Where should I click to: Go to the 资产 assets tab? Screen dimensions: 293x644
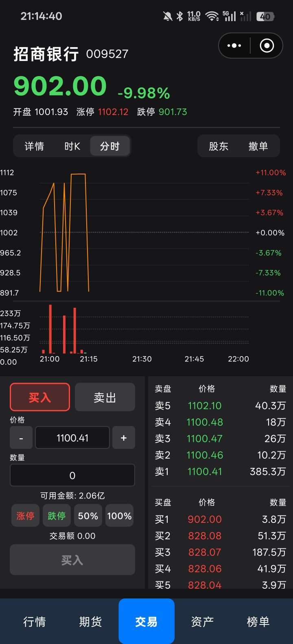tap(202, 622)
